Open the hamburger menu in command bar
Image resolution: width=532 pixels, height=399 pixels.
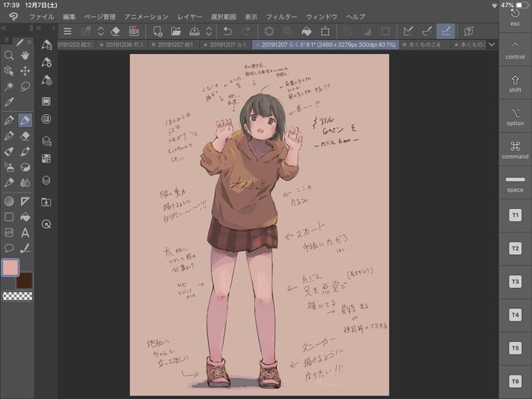coord(67,31)
